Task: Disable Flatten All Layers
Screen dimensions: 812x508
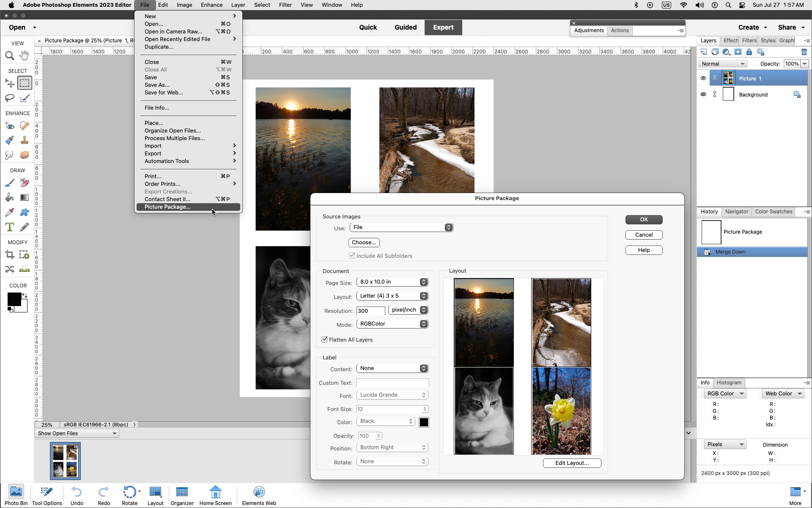Action: 324,340
